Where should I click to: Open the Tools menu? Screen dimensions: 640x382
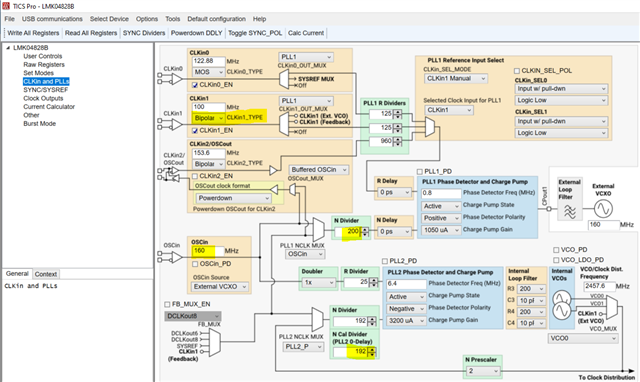[173, 19]
